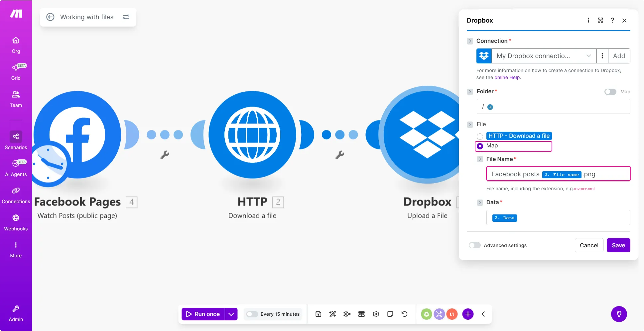Expand the Folder section arrow
Screen dimensions: 644x331
point(470,92)
